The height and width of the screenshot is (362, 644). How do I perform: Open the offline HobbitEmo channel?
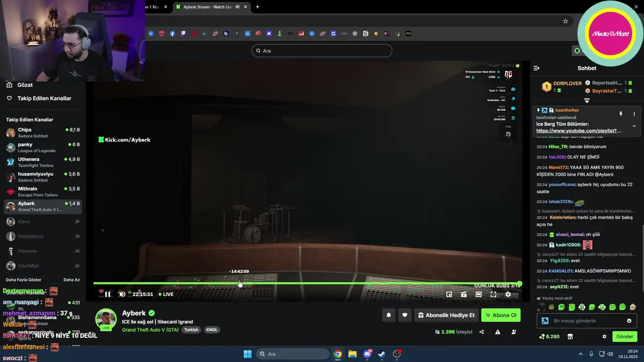tap(43, 236)
